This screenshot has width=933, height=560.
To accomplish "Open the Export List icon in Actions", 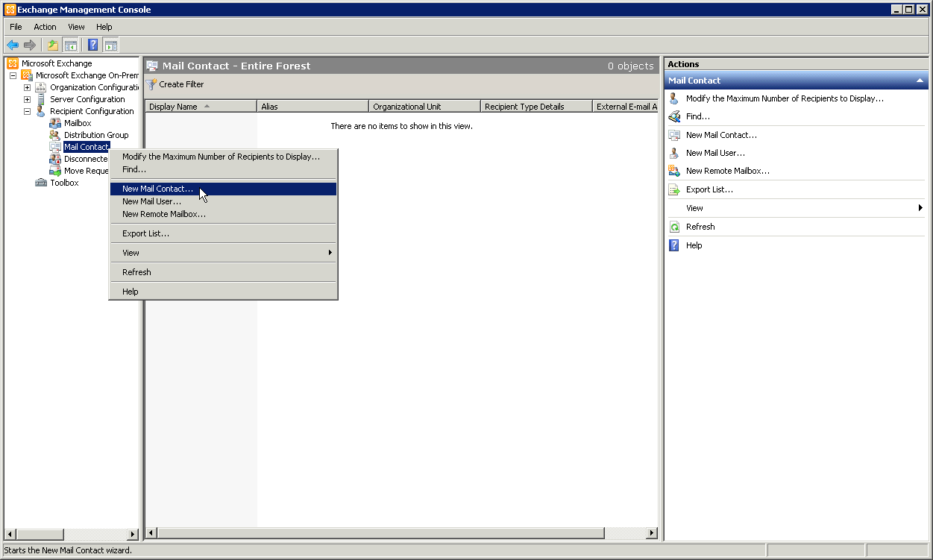I will pyautogui.click(x=673, y=189).
